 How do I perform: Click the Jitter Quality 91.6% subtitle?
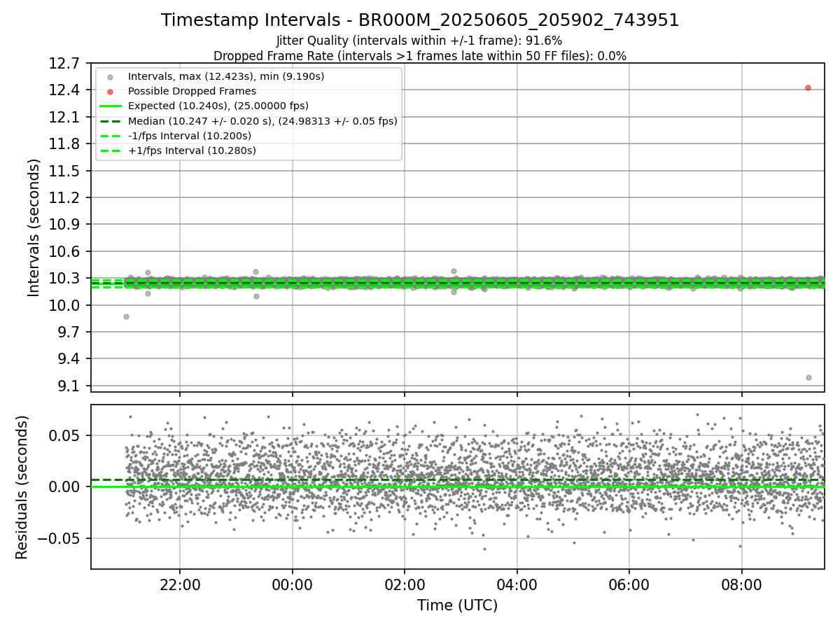tap(419, 41)
